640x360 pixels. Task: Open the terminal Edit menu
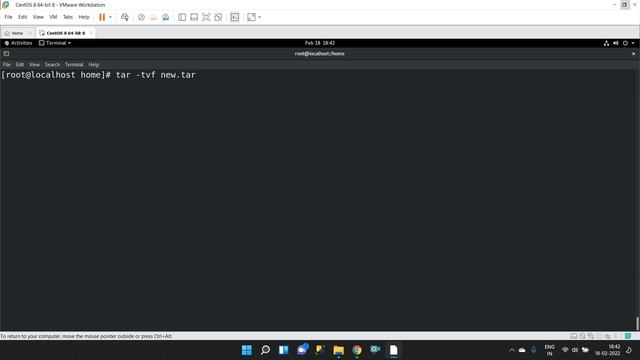[20, 64]
